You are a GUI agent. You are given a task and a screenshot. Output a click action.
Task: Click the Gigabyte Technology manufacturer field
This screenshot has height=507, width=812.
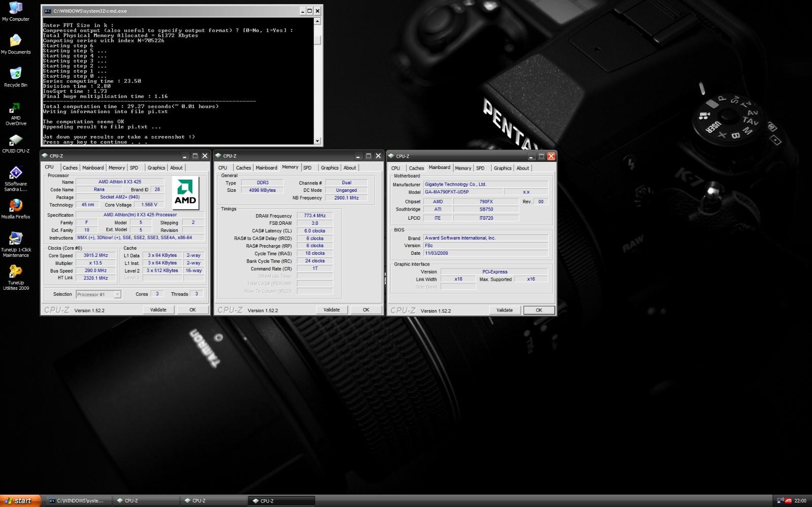486,185
